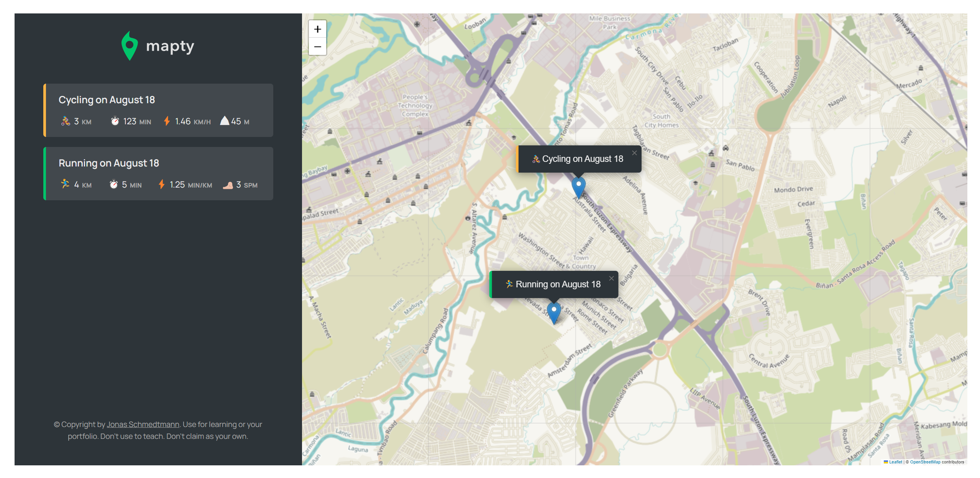Click 'Town & Country' map label

[x=581, y=262]
